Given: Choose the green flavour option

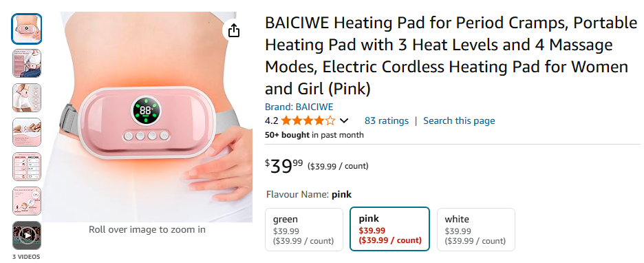Looking at the screenshot, I should 304,229.
